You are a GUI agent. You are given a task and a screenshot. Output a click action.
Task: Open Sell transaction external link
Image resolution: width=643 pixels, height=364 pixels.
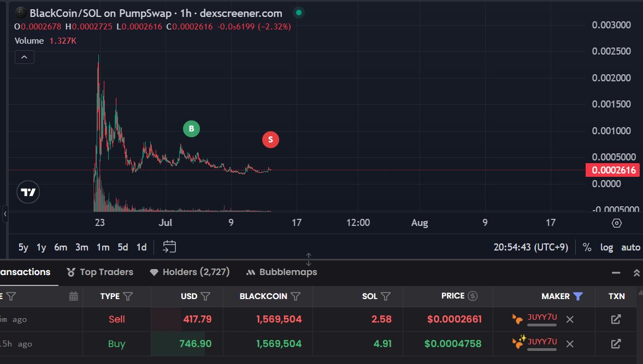616,319
